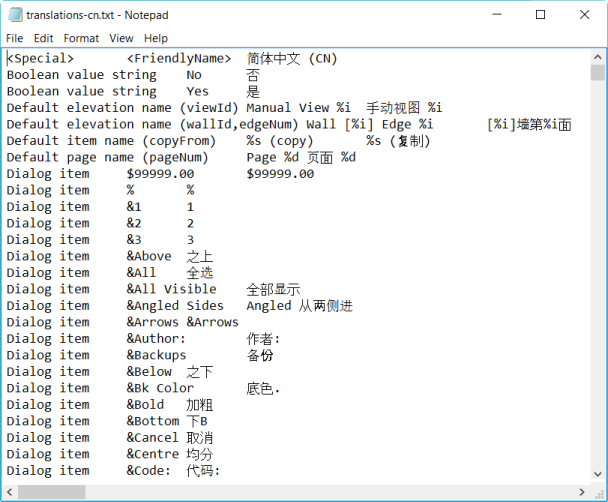Click the vertical scrollbar thumb
Image resolution: width=608 pixels, height=502 pixels.
[598, 72]
